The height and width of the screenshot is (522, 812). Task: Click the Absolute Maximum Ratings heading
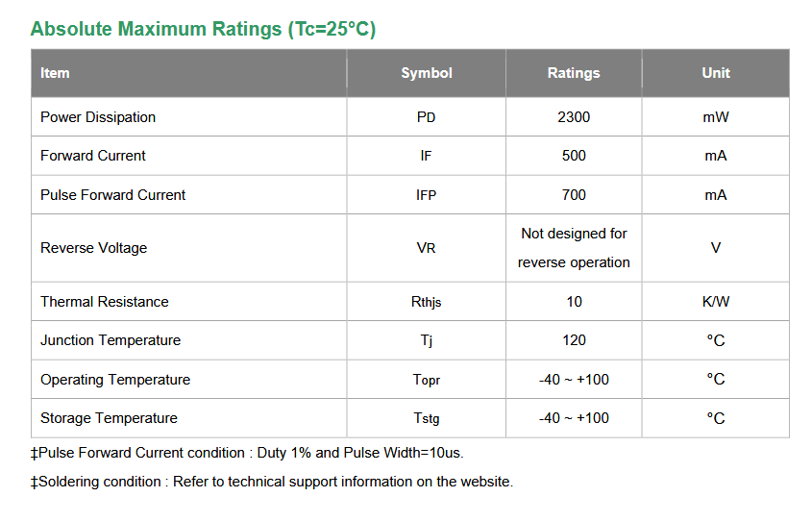click(x=203, y=29)
